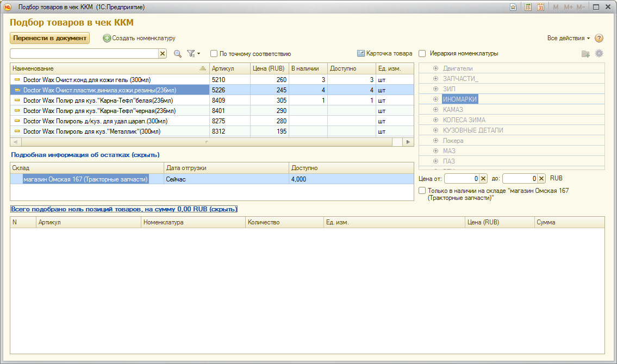Image resolution: width=617 pixels, height=364 pixels.
Task: Open 'Карточка товара' product card
Action: click(x=384, y=54)
